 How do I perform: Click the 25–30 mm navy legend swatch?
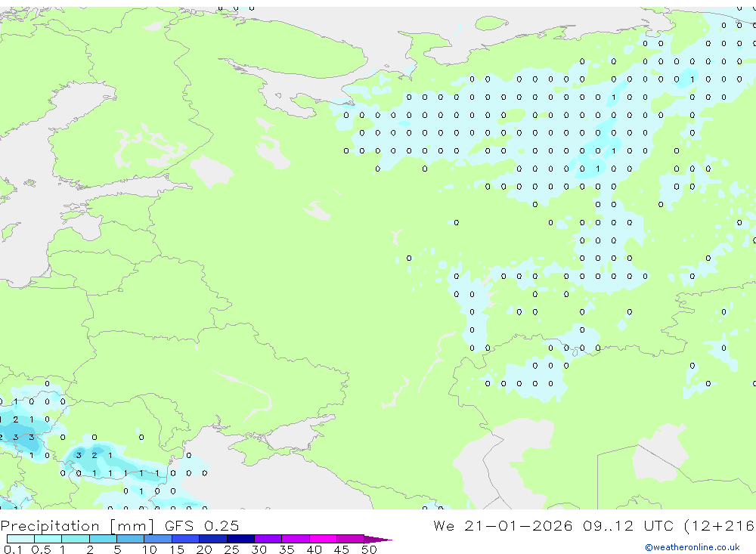pyautogui.click(x=240, y=539)
